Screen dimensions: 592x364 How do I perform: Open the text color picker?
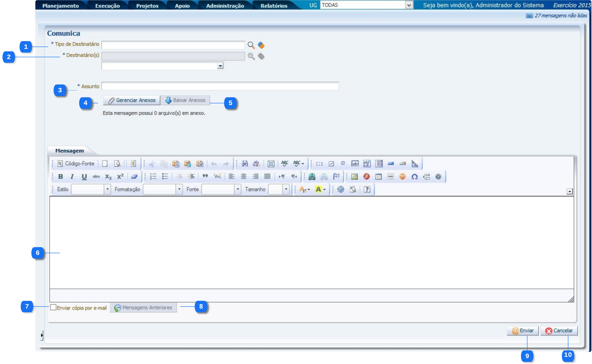(x=304, y=189)
